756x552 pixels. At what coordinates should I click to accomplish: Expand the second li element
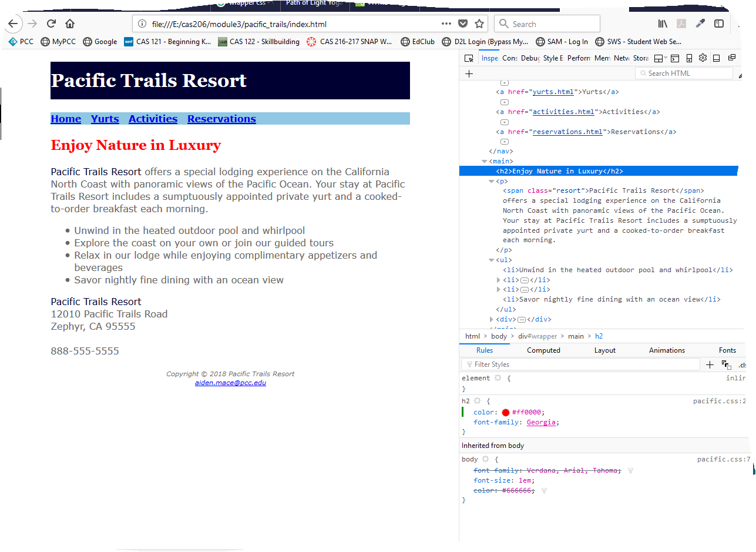499,280
